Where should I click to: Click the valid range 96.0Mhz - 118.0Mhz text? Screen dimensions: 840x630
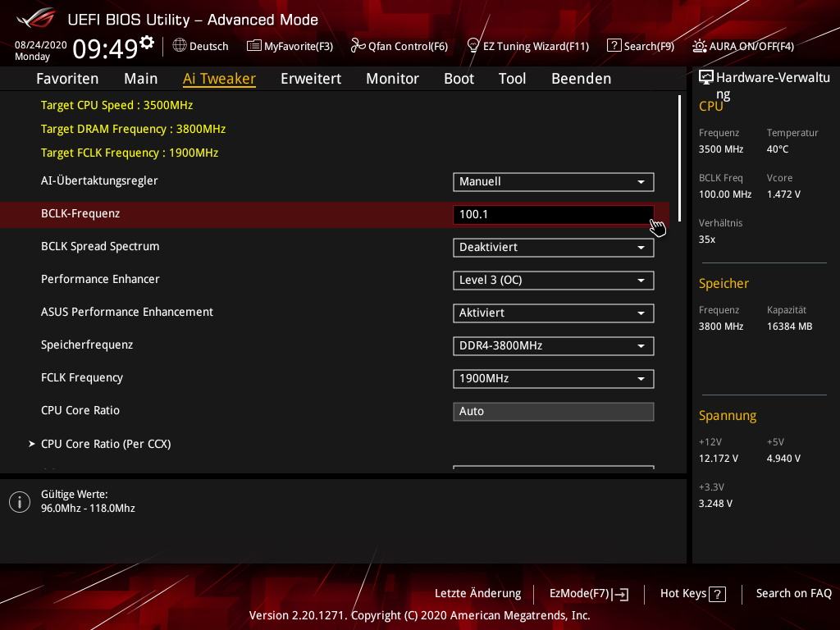[88, 509]
